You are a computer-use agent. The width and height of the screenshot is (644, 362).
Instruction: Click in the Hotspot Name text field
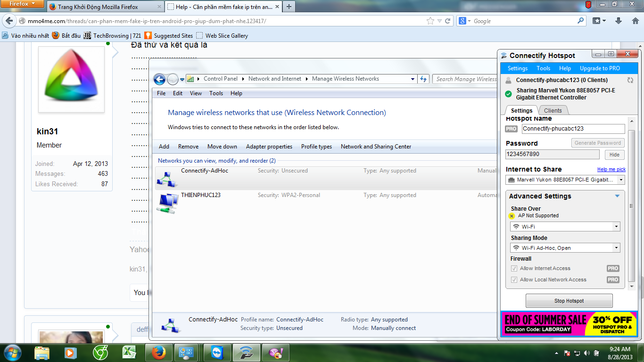coord(573,129)
